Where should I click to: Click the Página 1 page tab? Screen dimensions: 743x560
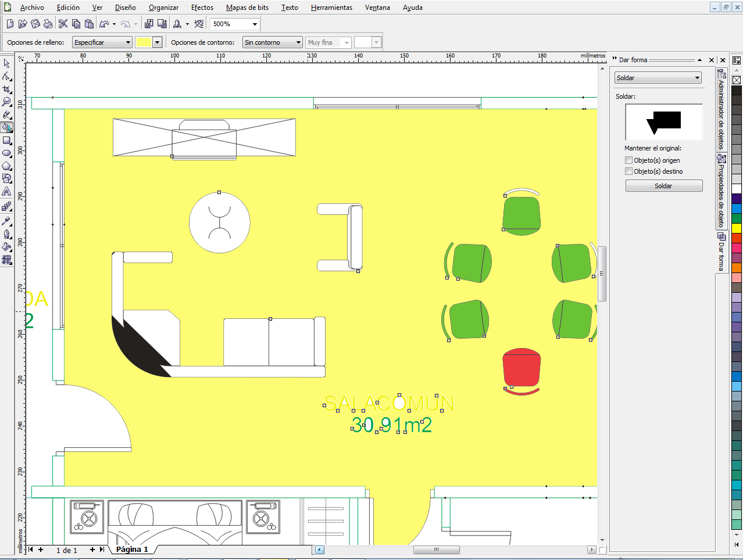click(x=132, y=550)
